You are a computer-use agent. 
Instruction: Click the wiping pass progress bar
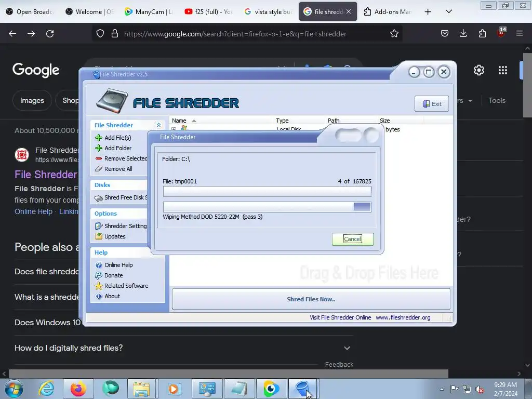[x=267, y=207]
